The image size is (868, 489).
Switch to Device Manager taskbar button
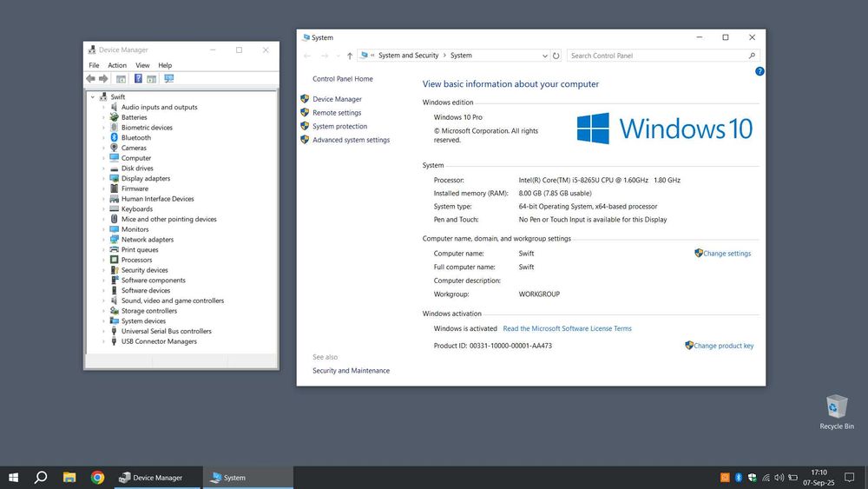tap(158, 478)
